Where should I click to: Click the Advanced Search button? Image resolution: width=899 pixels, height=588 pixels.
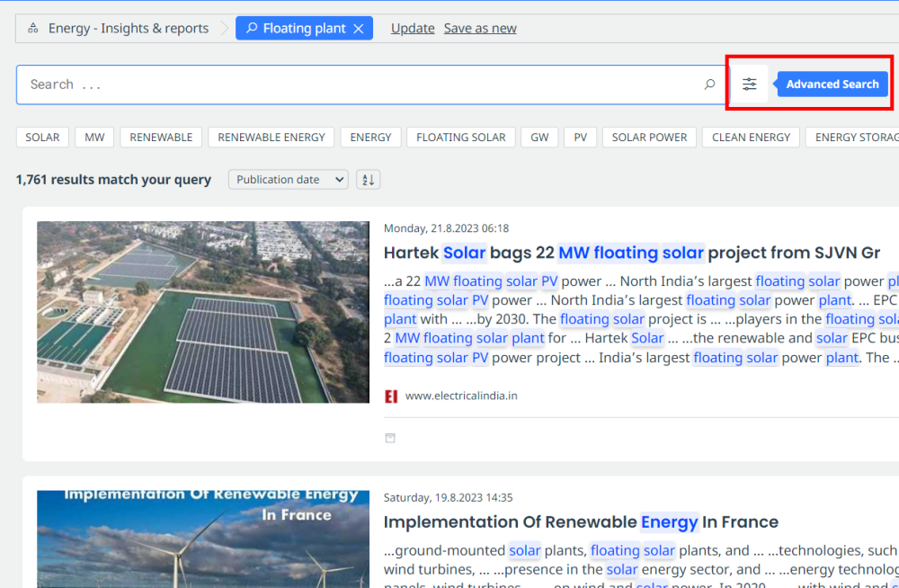pyautogui.click(x=832, y=84)
